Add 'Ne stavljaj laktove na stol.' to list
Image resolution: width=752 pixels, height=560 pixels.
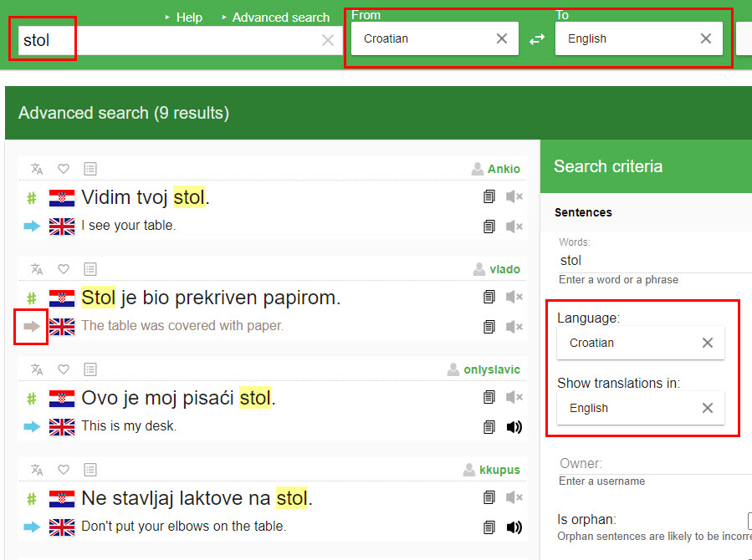(x=90, y=470)
